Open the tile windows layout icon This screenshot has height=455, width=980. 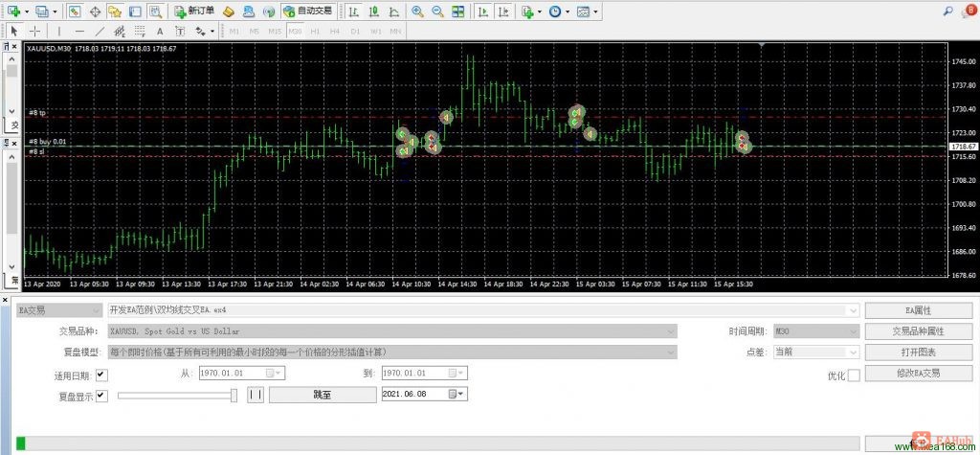pos(458,11)
